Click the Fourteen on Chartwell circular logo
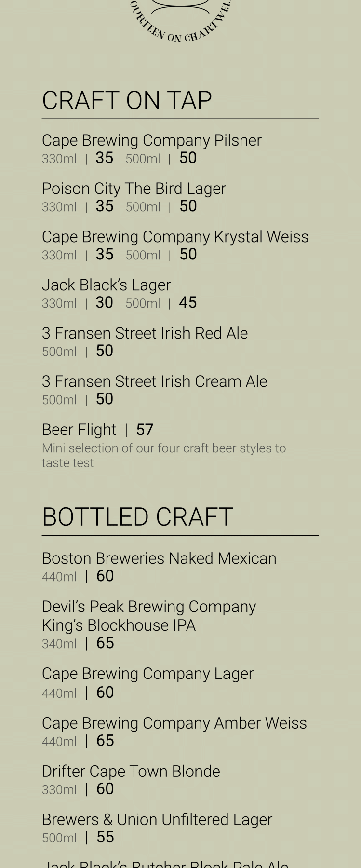The height and width of the screenshot is (868, 361). tap(181, 19)
